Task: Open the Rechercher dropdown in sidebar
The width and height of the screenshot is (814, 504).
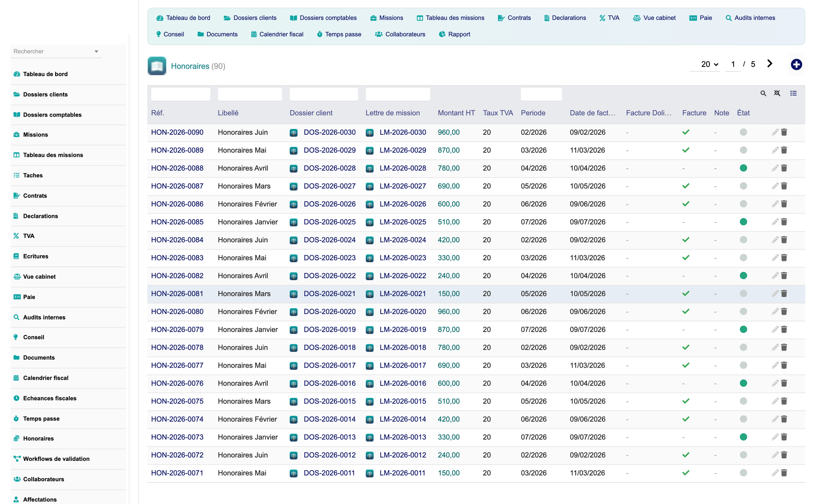Action: 56,51
